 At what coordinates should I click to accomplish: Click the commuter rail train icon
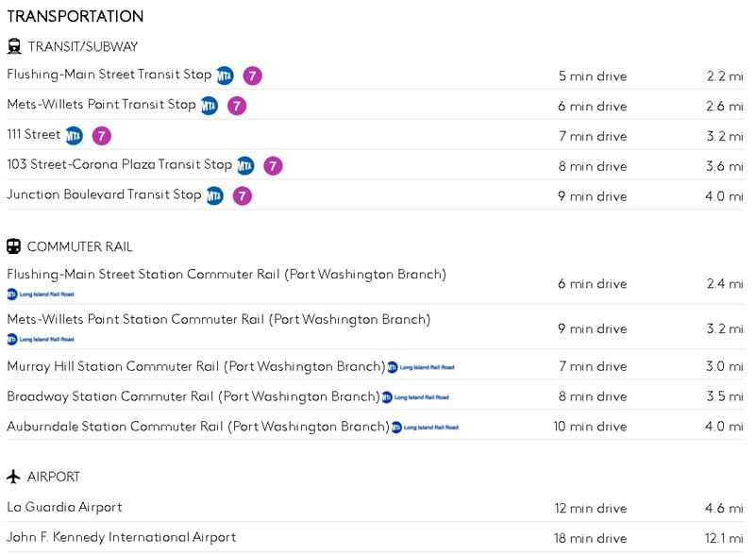pos(14,246)
